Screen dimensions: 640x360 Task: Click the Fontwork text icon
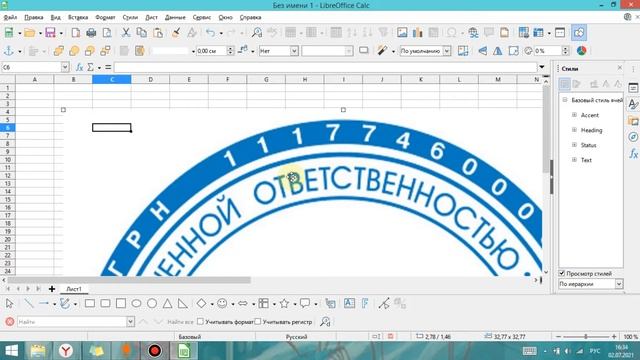(365, 303)
